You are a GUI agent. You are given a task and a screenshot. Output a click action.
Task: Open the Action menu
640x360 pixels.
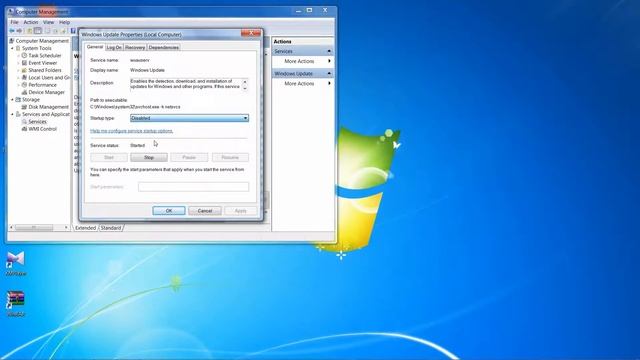tap(31, 22)
